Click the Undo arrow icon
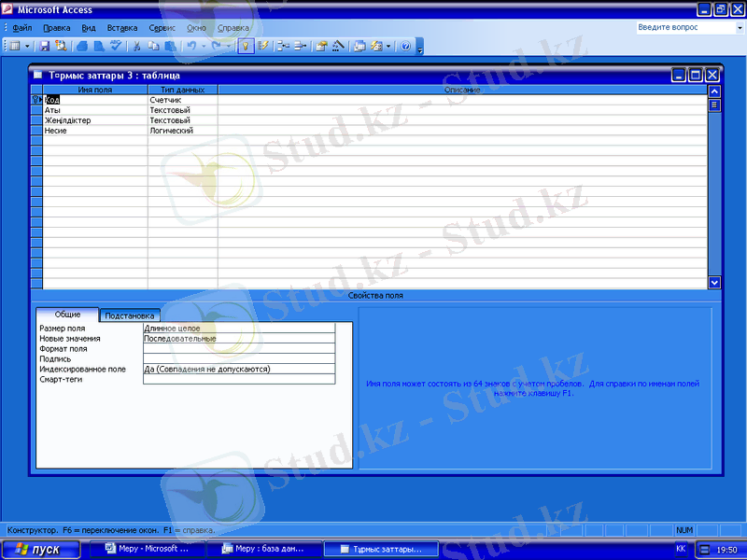Screen dimensions: 747x560 (191, 46)
